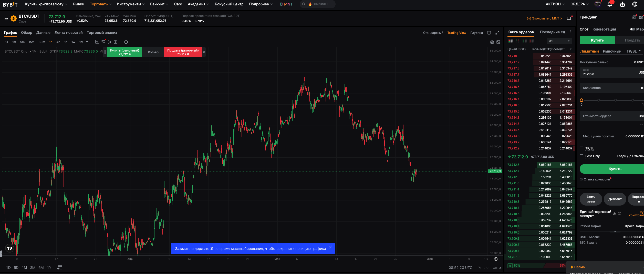This screenshot has height=274, width=644.
Task: Switch to Последние сделки tab
Action: [554, 32]
